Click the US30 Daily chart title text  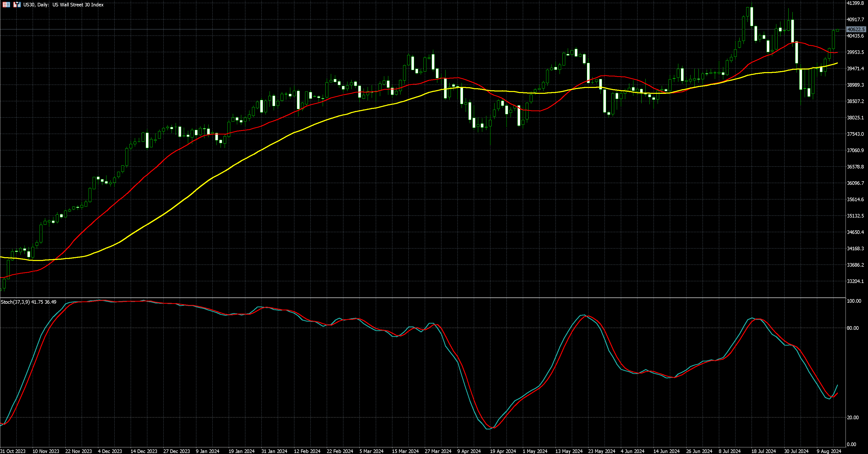tap(63, 5)
